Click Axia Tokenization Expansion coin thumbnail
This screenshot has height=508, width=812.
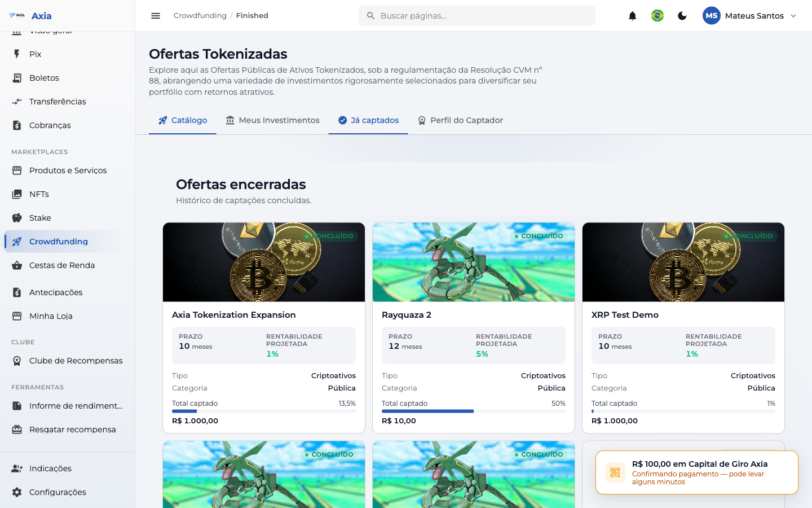click(264, 262)
